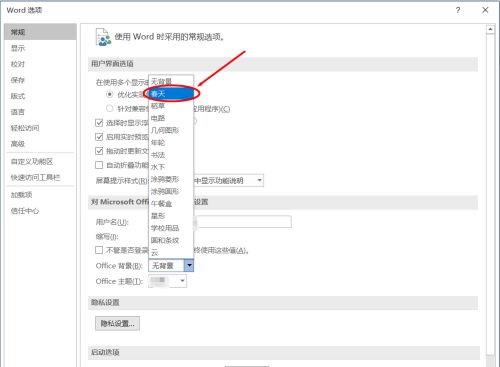This screenshot has height=367, width=500.
Task: Select 圆和条纹 from the background list
Action: click(171, 240)
